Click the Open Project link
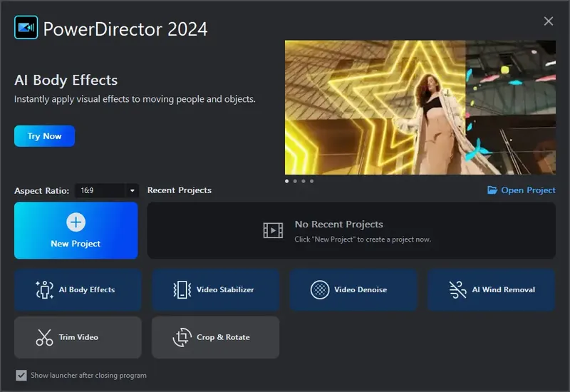This screenshot has width=570, height=392. click(522, 190)
